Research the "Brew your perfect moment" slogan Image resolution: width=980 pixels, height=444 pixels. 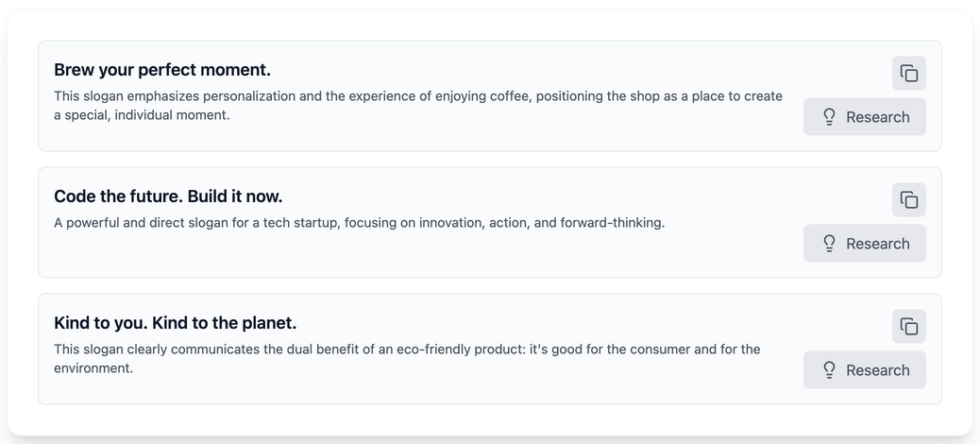click(865, 117)
